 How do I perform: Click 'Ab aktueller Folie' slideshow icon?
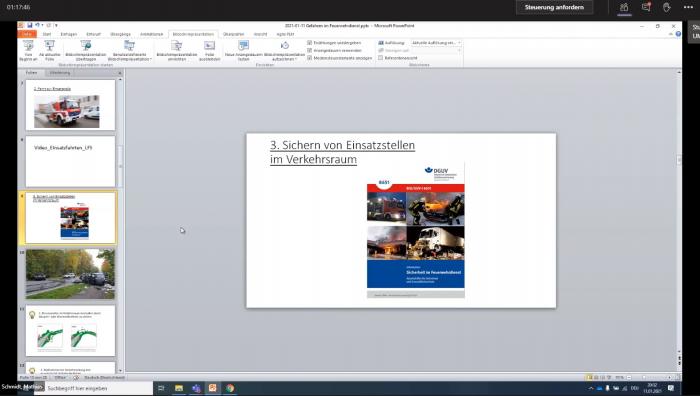[x=50, y=50]
